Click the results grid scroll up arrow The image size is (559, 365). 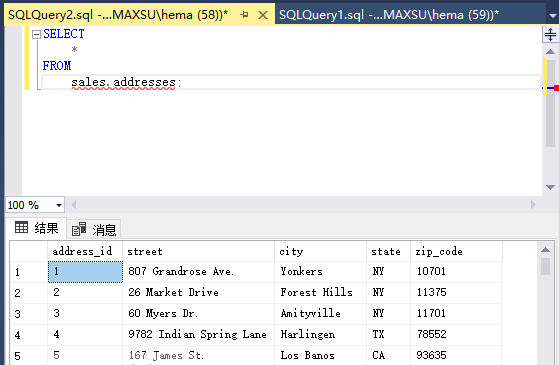tap(545, 250)
